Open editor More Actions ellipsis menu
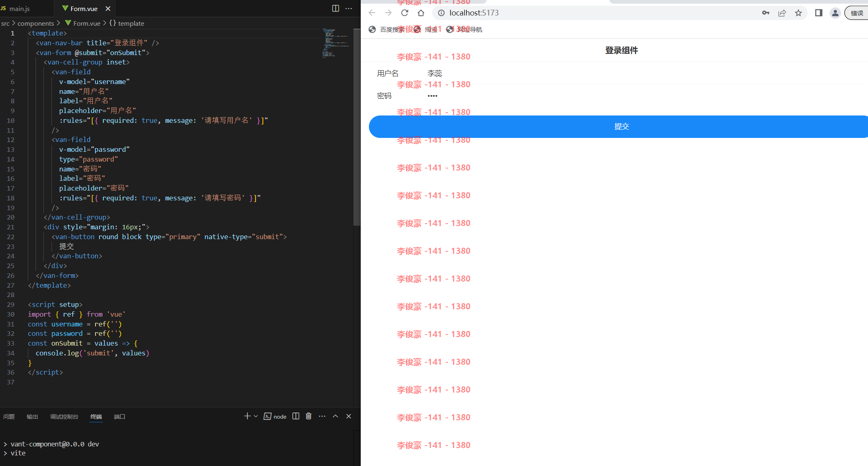 pos(349,9)
